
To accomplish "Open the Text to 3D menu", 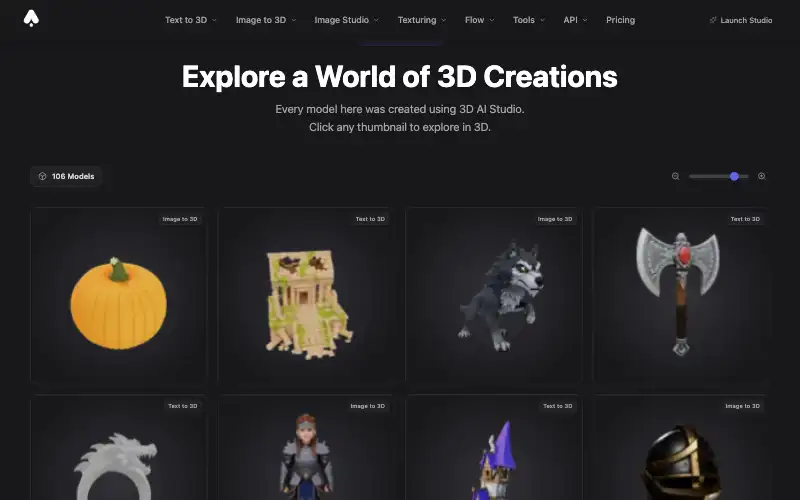I will (191, 20).
